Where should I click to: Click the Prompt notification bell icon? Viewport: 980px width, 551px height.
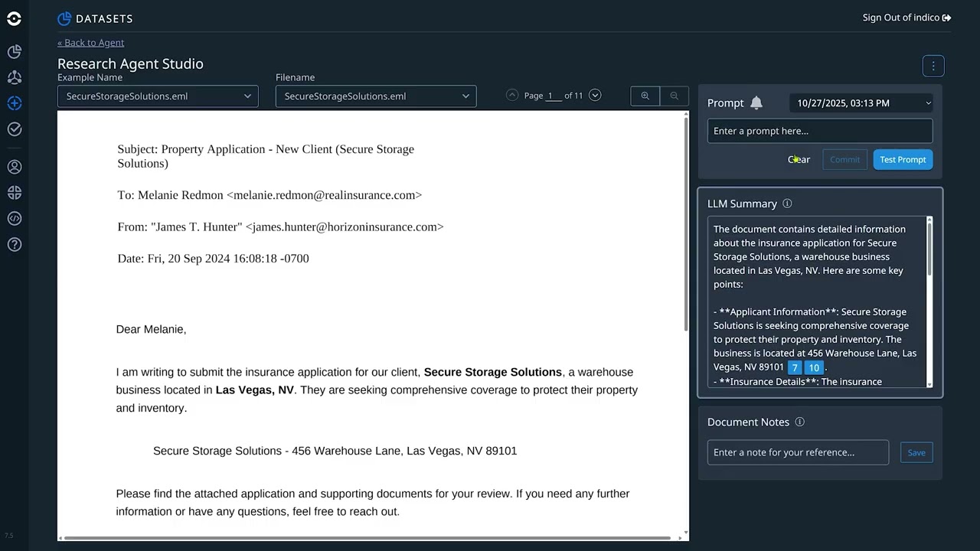click(756, 103)
